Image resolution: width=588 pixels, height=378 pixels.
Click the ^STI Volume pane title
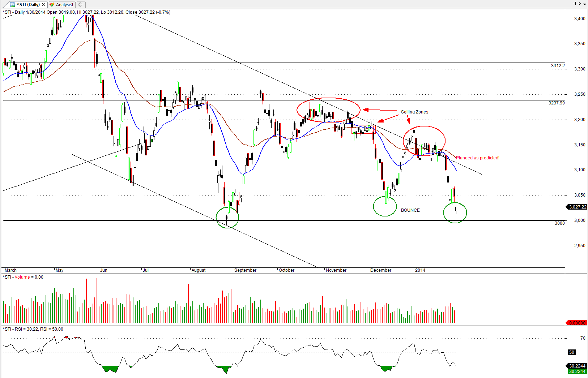23,277
